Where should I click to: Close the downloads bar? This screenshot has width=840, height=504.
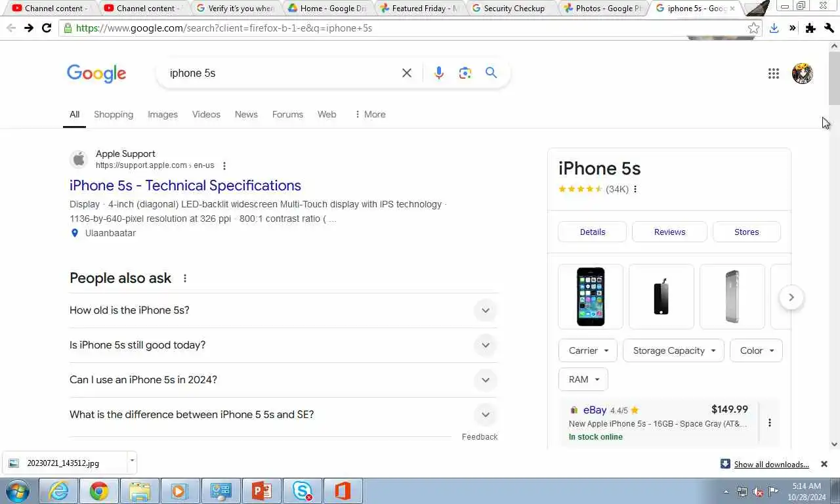click(824, 464)
